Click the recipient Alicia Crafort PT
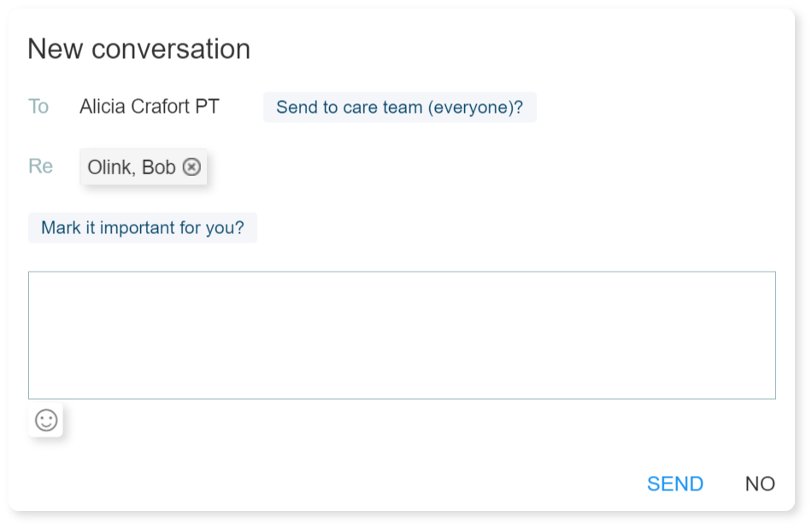The height and width of the screenshot is (528, 812). pyautogui.click(x=150, y=107)
